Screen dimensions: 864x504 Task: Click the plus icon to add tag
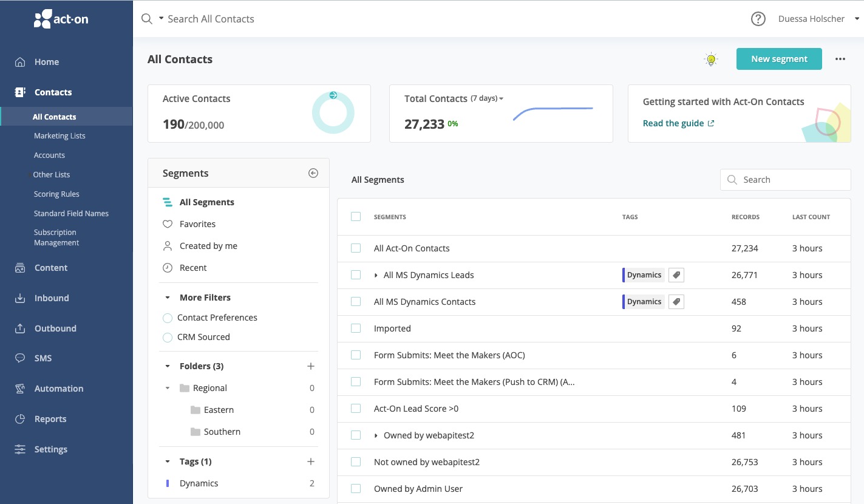tap(311, 461)
